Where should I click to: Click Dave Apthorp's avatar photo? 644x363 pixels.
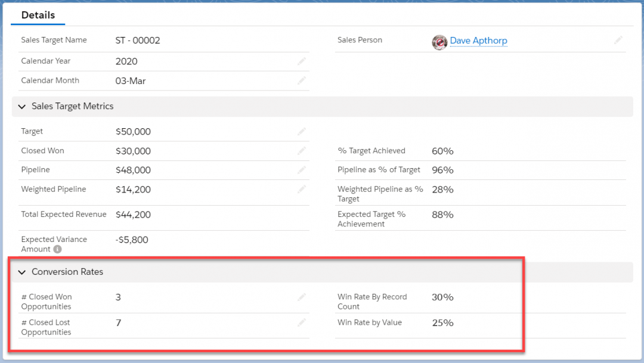point(439,41)
